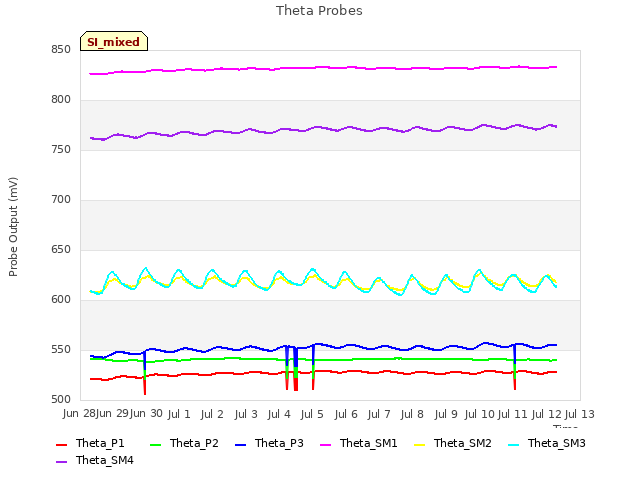Click the Jun 28 x-axis date label
This screenshot has width=640, height=480.
tap(79, 414)
